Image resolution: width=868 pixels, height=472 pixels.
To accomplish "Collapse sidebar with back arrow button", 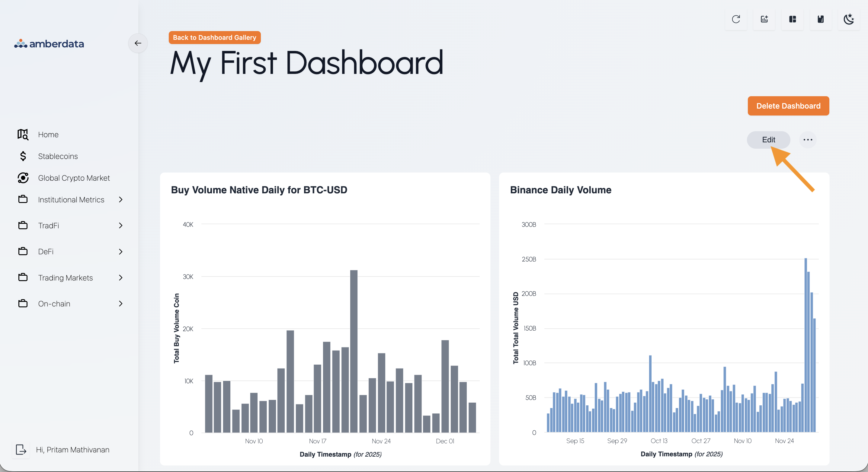I will click(x=138, y=43).
